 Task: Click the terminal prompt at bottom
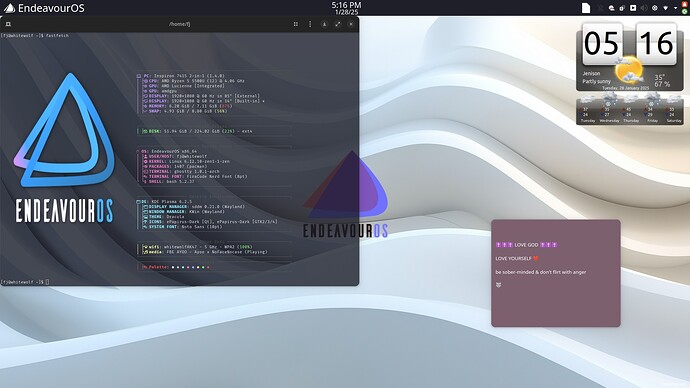pyautogui.click(x=25, y=282)
